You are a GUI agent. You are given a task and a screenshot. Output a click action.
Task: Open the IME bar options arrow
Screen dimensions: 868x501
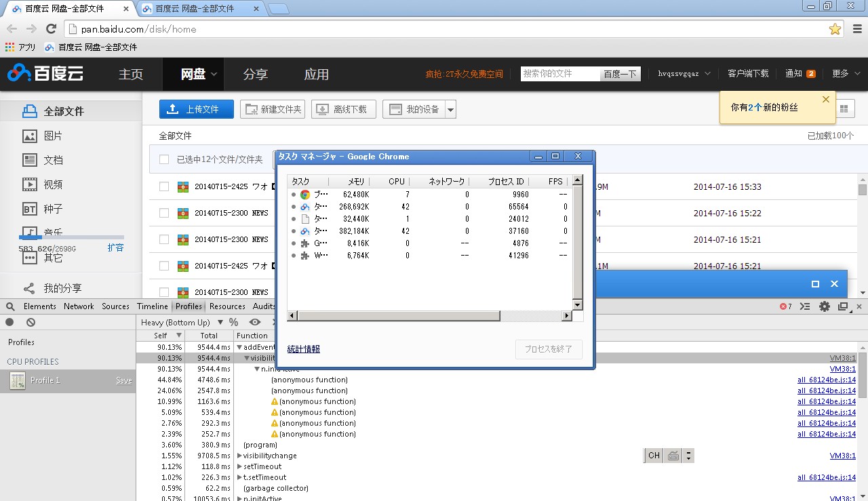(689, 456)
